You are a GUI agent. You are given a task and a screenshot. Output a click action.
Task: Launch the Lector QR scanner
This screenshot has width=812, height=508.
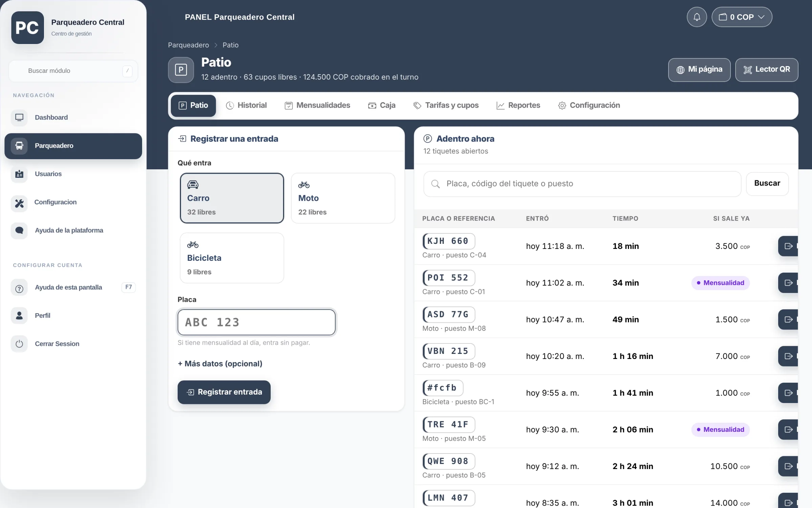point(766,70)
